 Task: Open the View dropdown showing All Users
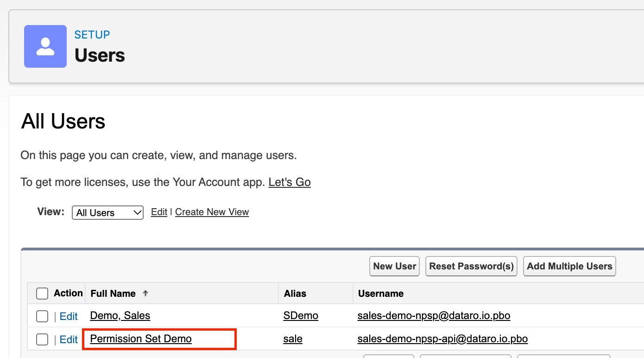coord(107,212)
